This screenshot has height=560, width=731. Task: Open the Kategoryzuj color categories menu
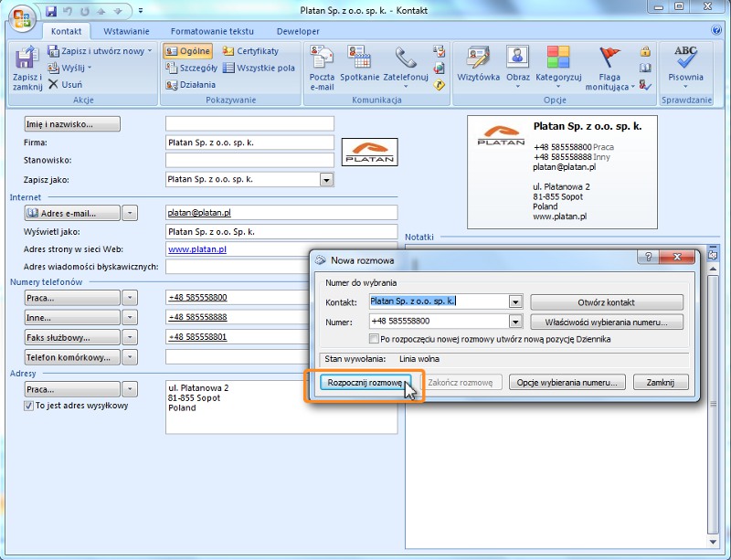coord(558,87)
